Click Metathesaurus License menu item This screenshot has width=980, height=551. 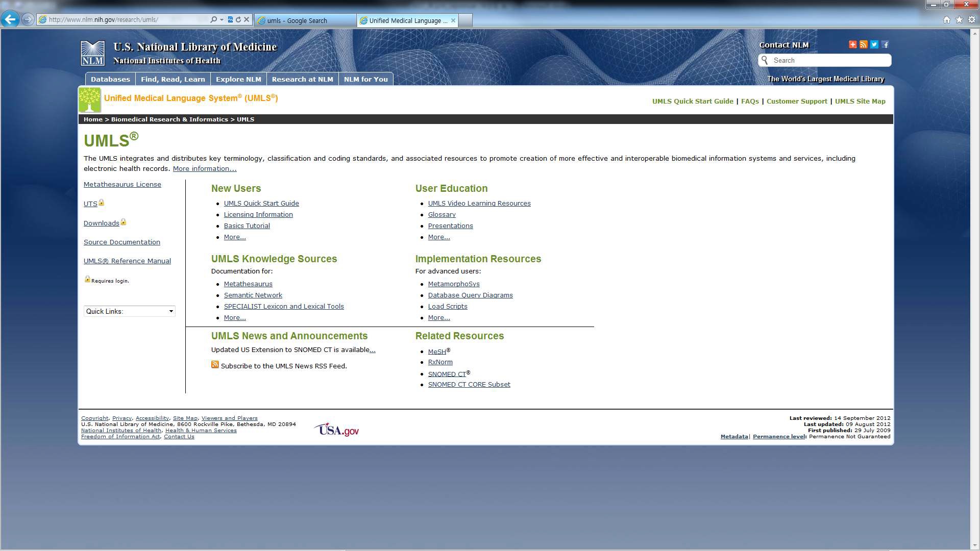122,184
